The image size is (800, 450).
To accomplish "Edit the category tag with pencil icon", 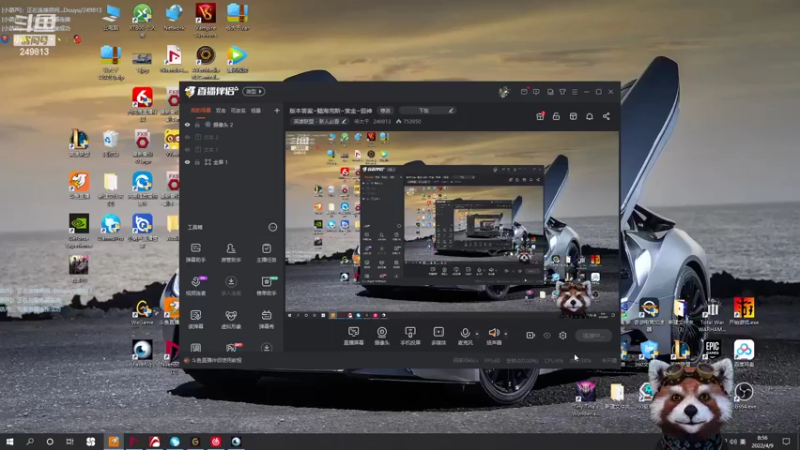I will [343, 121].
